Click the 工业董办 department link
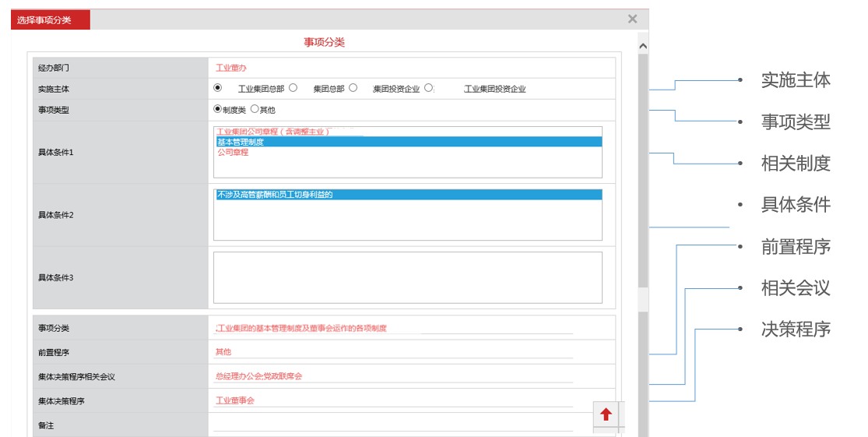This screenshot has width=868, height=437. coord(231,69)
